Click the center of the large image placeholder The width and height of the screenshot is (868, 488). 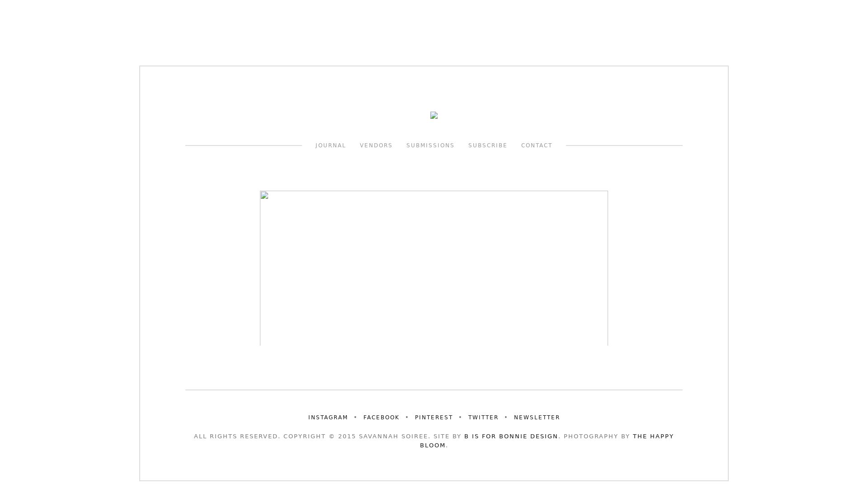[434, 268]
